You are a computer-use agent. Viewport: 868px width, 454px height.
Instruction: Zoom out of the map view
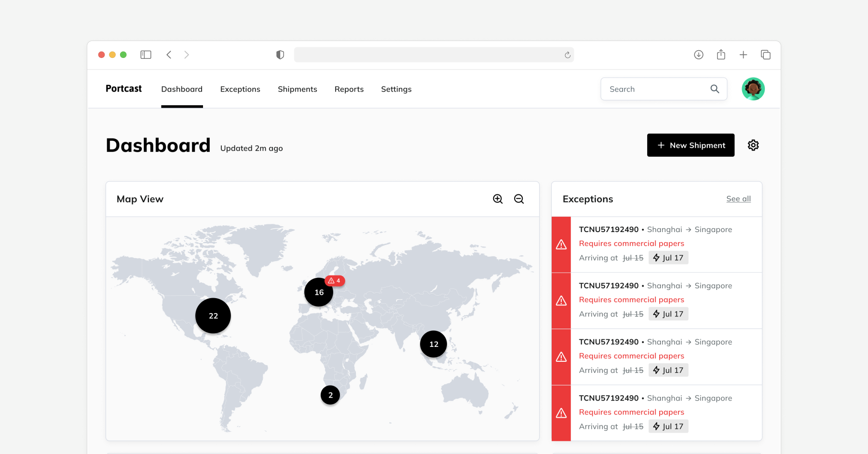point(519,199)
